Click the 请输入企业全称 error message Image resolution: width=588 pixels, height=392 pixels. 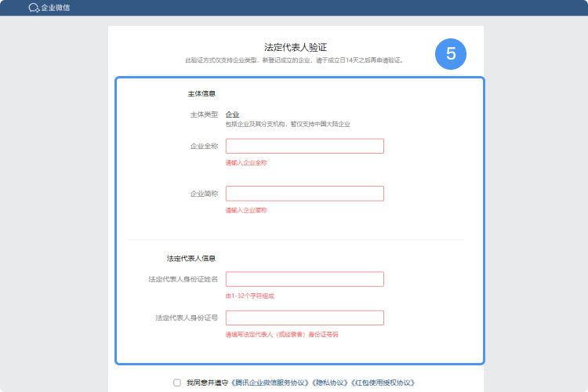pyautogui.click(x=246, y=163)
